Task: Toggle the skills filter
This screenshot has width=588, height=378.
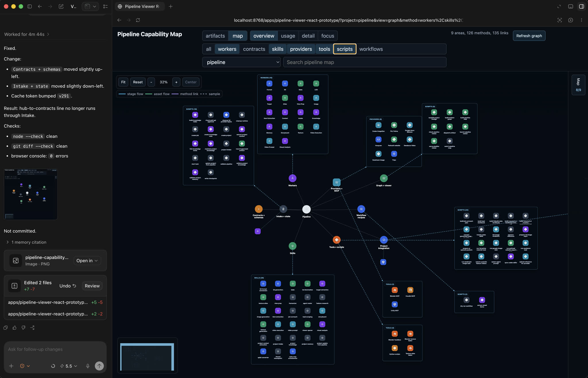Action: (277, 49)
